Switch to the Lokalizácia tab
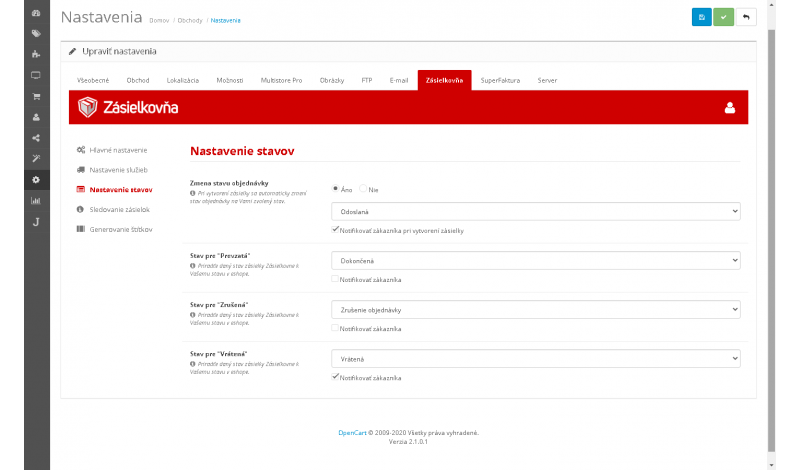The width and height of the screenshot is (800, 470). [183, 80]
